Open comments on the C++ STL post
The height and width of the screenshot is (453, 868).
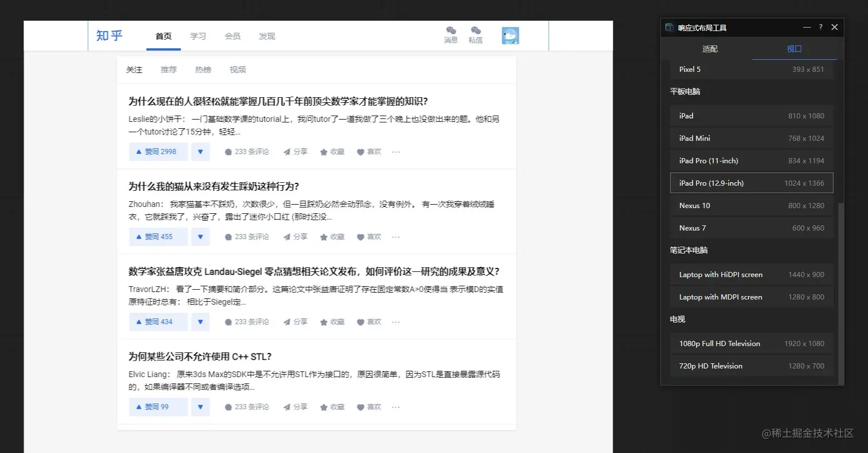coord(247,407)
